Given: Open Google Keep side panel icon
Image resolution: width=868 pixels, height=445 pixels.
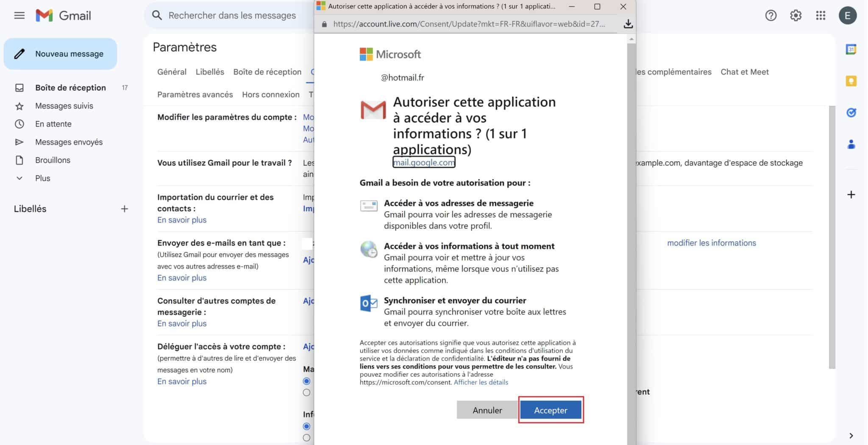Looking at the screenshot, I should coord(851,81).
